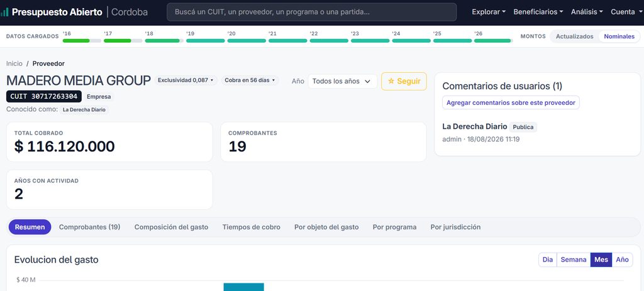644x291 pixels.
Task: Open the Tiempos de cobro tab
Action: [x=252, y=227]
